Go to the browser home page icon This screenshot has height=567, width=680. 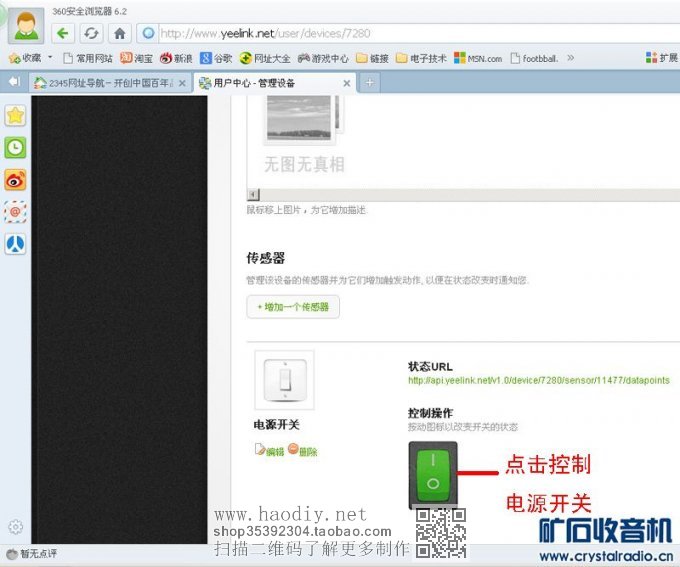click(119, 32)
